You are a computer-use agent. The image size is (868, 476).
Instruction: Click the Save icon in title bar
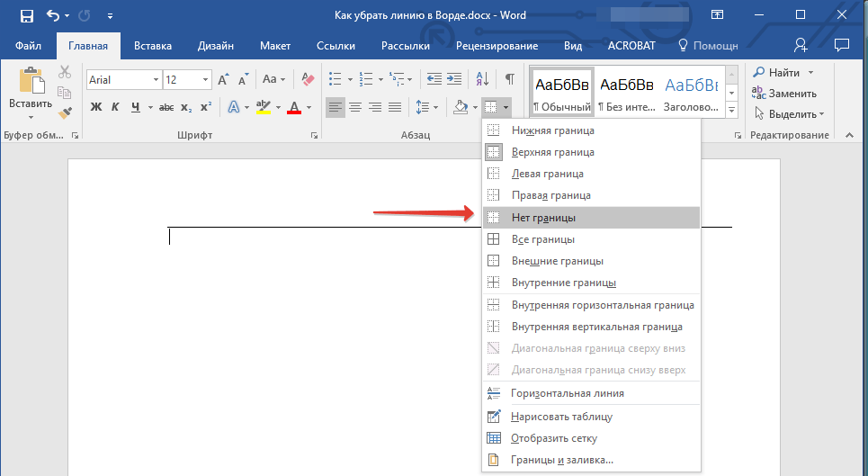click(26, 15)
